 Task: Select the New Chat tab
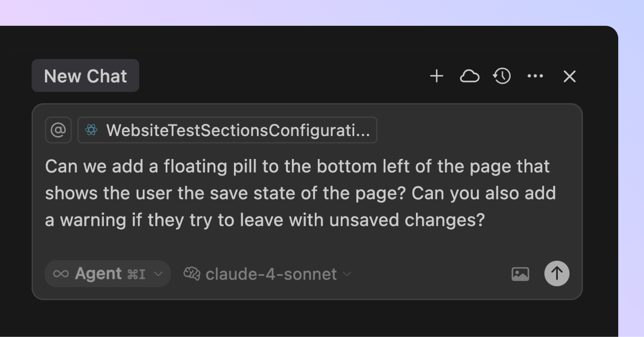(x=85, y=76)
